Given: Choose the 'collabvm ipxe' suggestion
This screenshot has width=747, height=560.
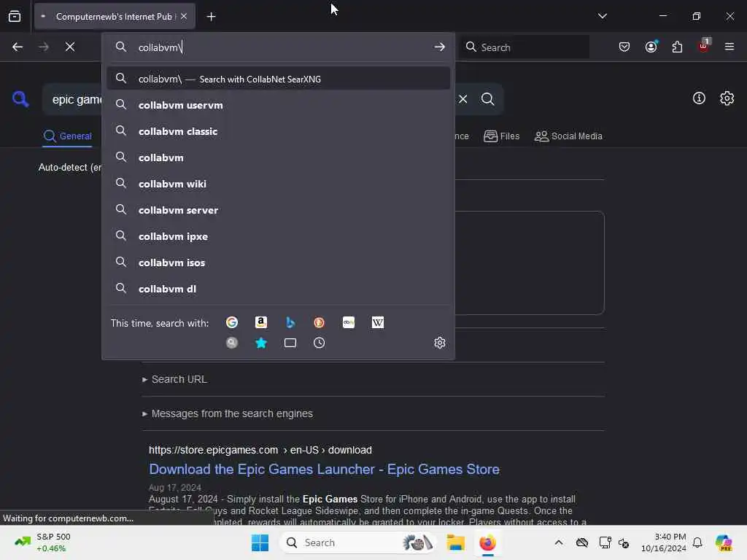Looking at the screenshot, I should coord(279,236).
